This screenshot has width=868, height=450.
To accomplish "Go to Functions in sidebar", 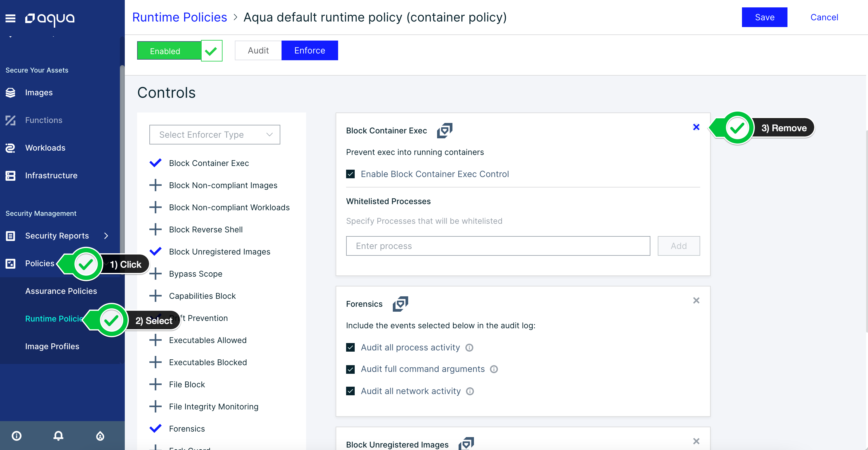I will pyautogui.click(x=44, y=120).
